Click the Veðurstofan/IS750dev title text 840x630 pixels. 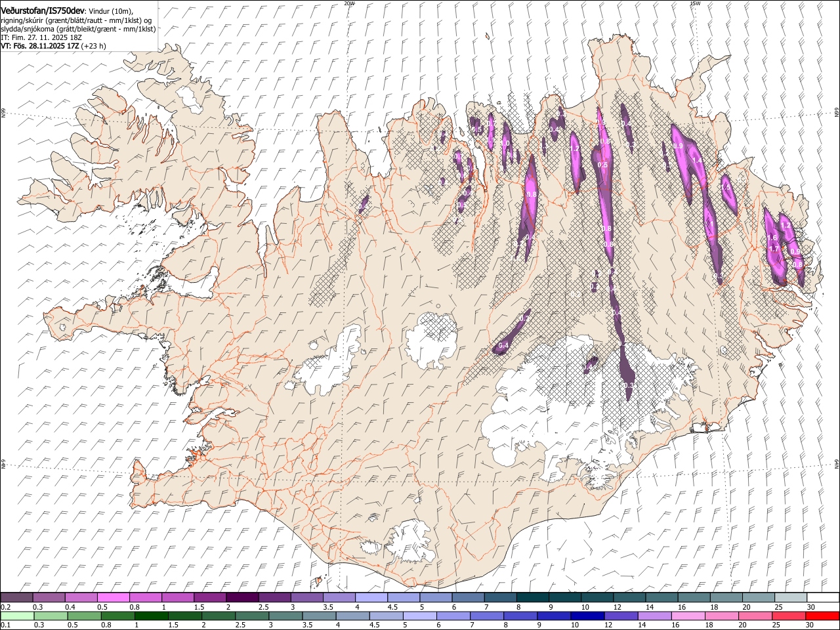click(x=42, y=10)
